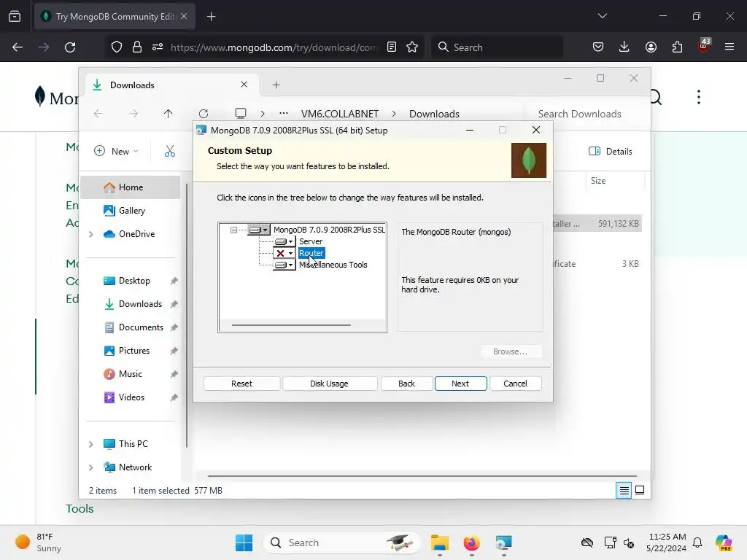This screenshot has height=560, width=747.
Task: Open Home in File Explorer sidebar
Action: [131, 187]
